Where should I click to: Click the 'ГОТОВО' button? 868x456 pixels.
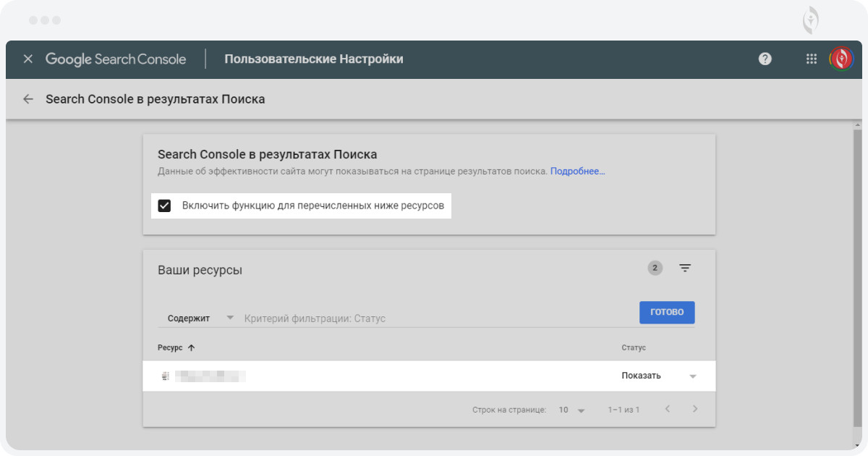click(667, 313)
